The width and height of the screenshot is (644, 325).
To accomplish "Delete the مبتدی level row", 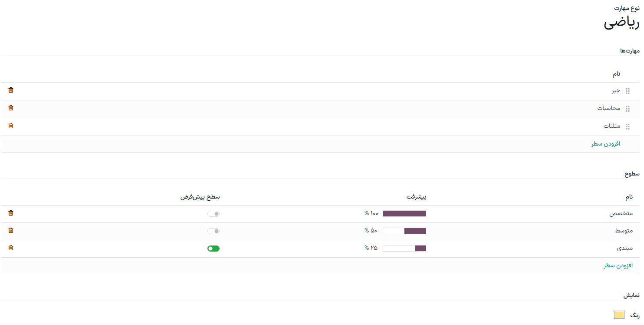I will point(11,248).
